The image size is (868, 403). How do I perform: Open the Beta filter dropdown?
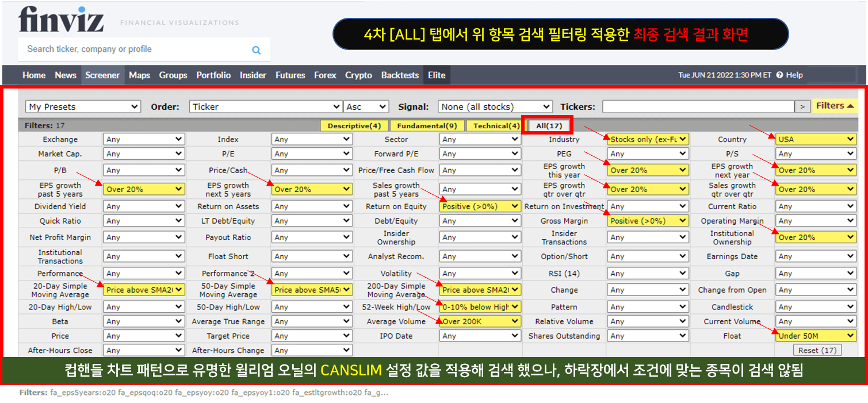tap(143, 321)
